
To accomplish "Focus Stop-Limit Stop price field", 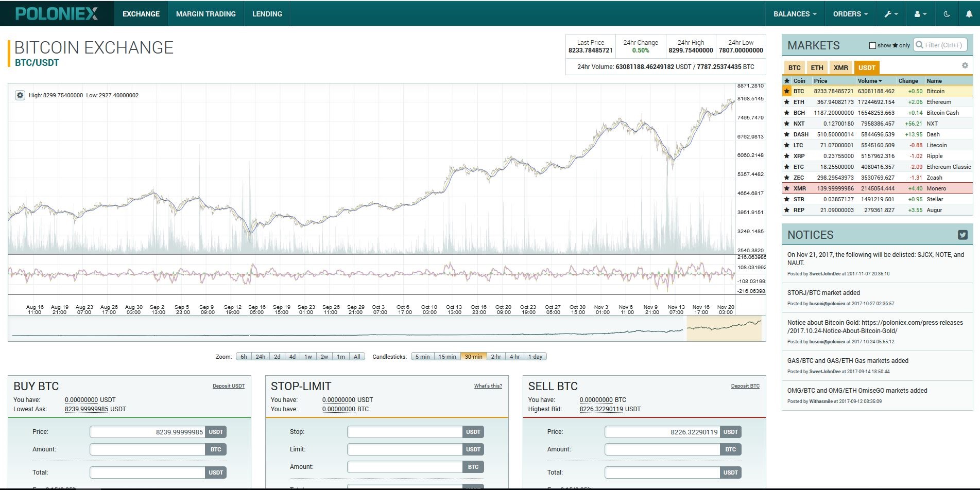I will 405,432.
